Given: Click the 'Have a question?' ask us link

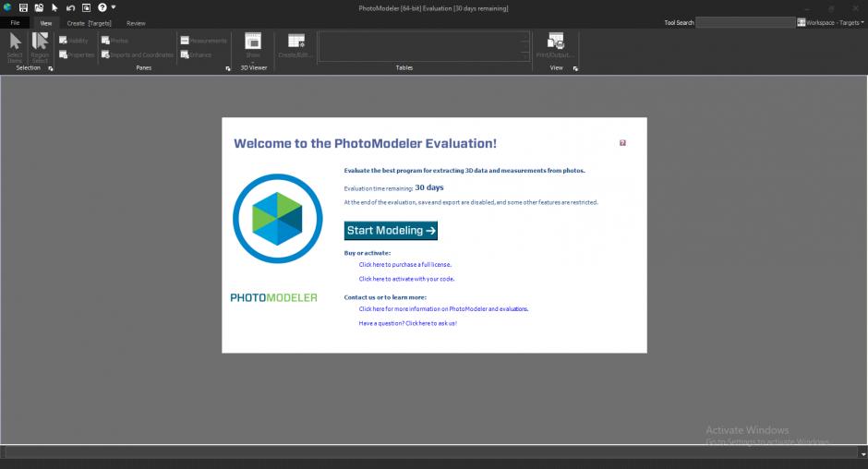Looking at the screenshot, I should pyautogui.click(x=408, y=323).
